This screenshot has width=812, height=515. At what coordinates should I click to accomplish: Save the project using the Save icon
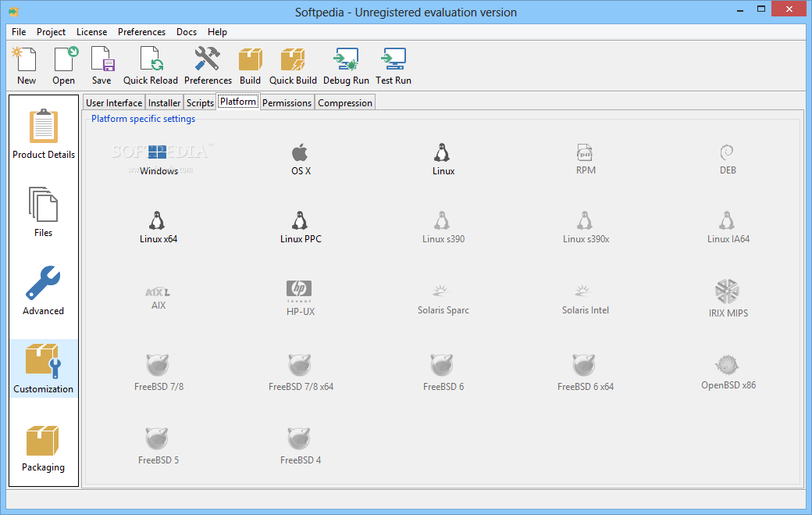coord(101,66)
